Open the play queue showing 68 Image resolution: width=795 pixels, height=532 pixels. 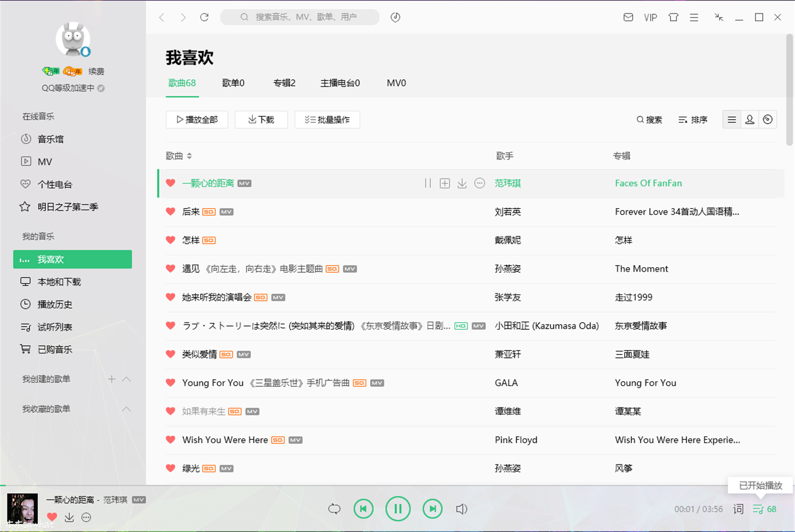765,509
